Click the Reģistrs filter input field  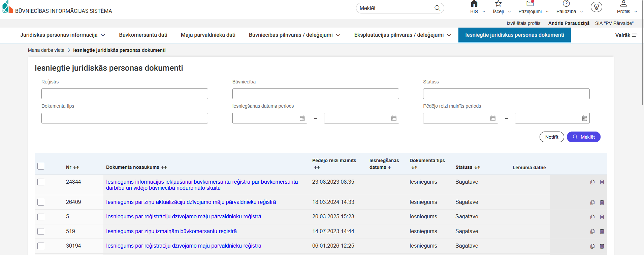pyautogui.click(x=125, y=94)
